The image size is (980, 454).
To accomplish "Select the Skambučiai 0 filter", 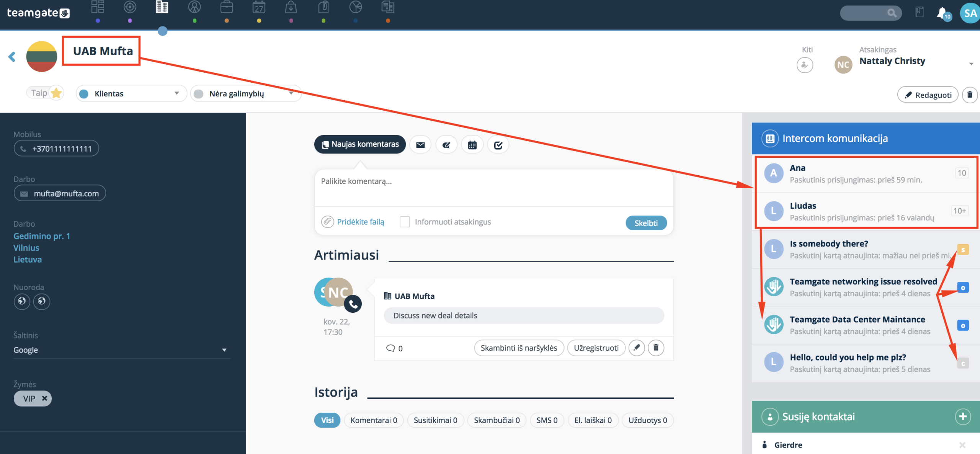I will [x=497, y=420].
